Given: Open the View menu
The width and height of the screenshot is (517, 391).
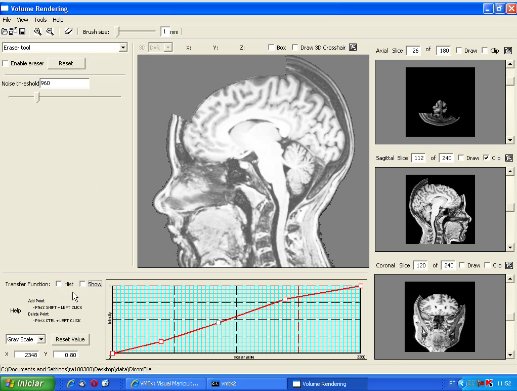Looking at the screenshot, I should coord(22,20).
